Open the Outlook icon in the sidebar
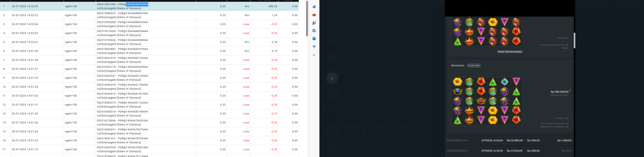 [x=314, y=39]
